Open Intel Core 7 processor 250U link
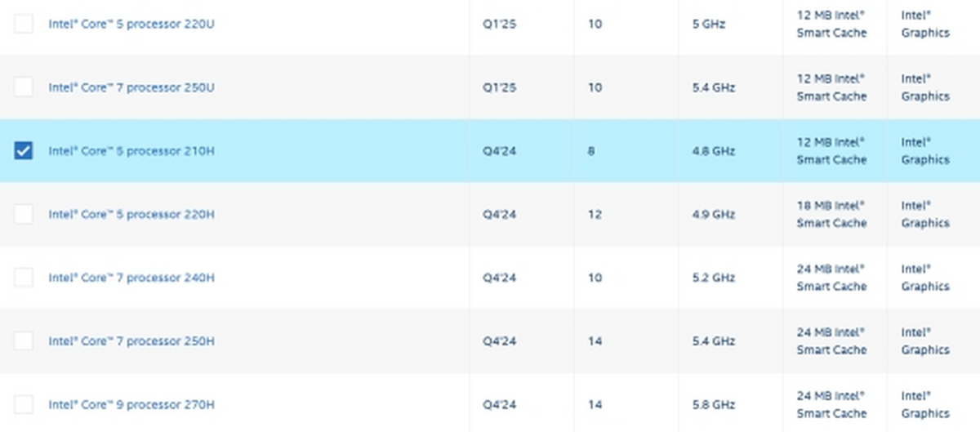 [131, 87]
